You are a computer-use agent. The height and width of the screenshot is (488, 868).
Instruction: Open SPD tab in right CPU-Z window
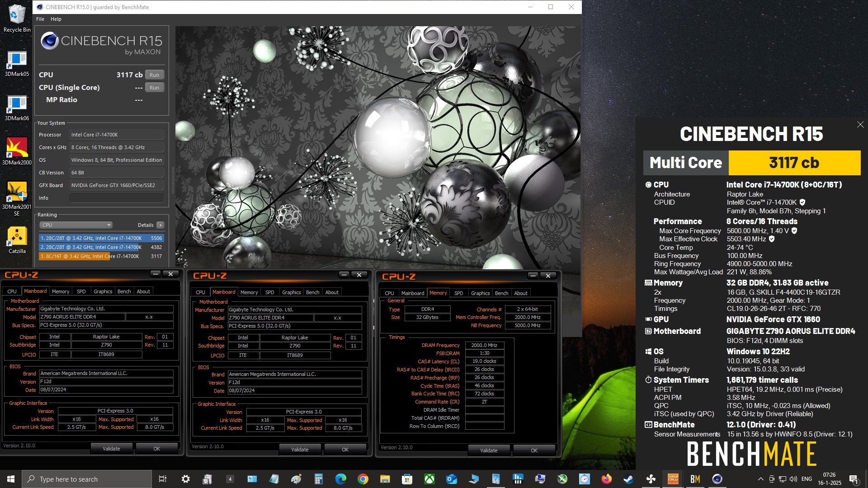point(459,293)
